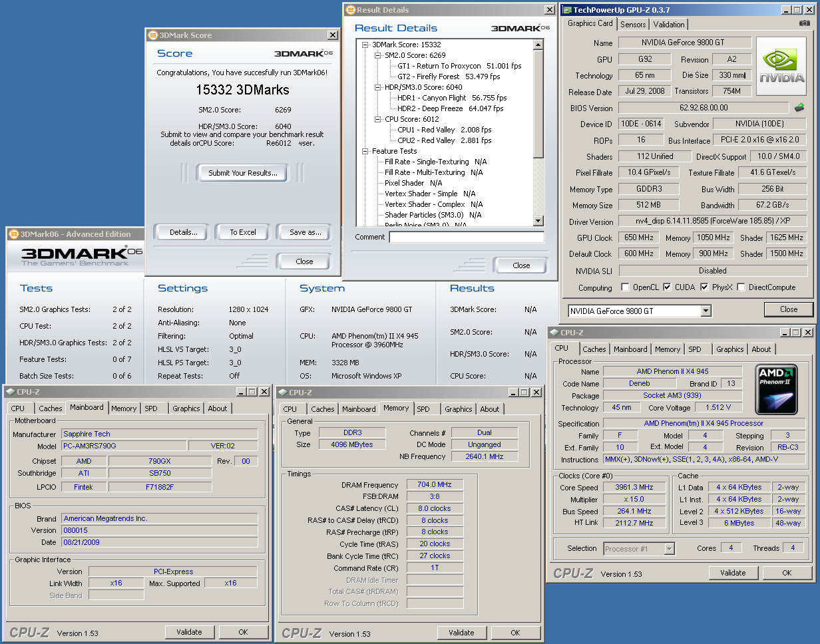Toggle the CUDA checkbox
Image resolution: width=820 pixels, height=644 pixels.
(x=667, y=287)
